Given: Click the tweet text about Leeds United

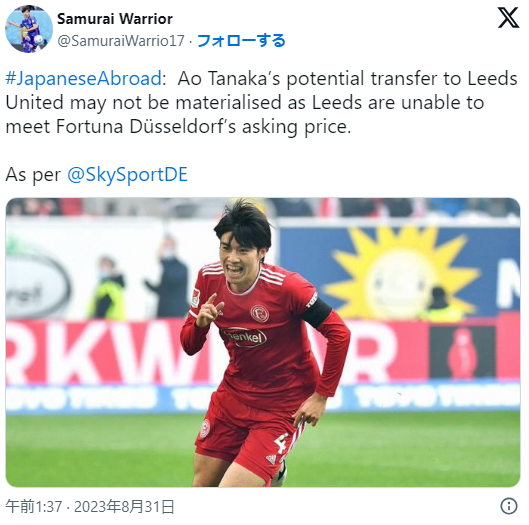Looking at the screenshot, I should pos(261,102).
